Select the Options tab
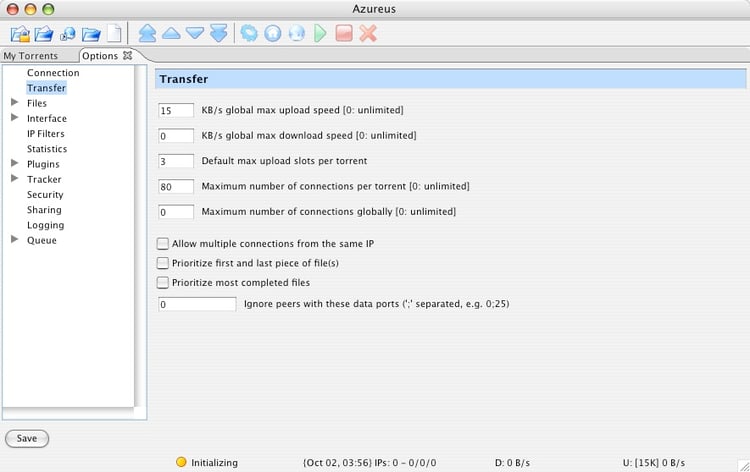 pyautogui.click(x=100, y=56)
